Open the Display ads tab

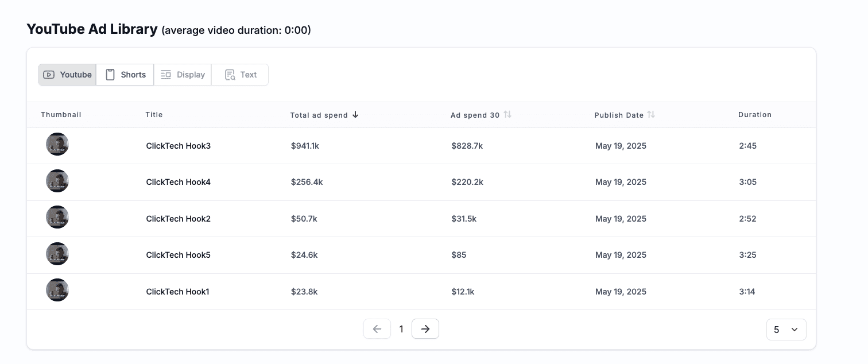click(x=183, y=75)
